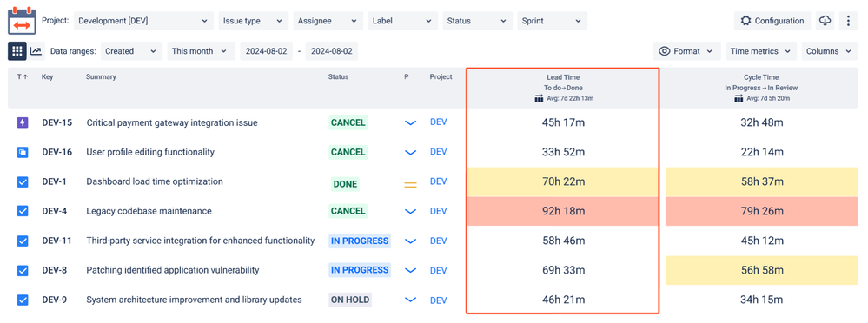Click the low priority icon for DEV-8
Image resolution: width=868 pixels, height=323 pixels.
(410, 270)
